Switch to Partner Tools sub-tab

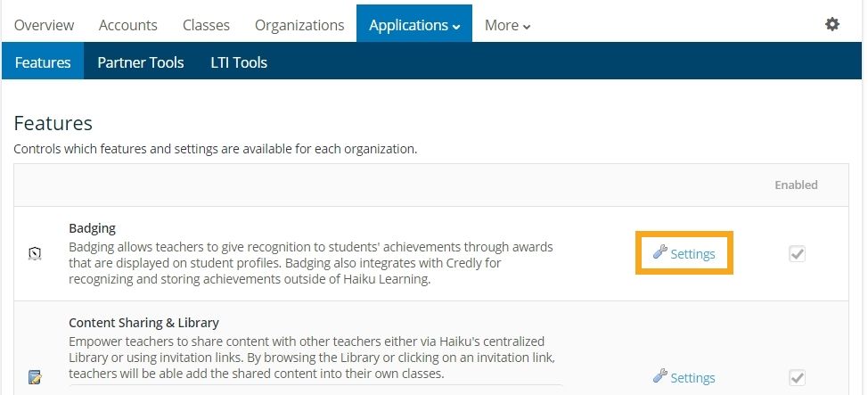point(141,62)
